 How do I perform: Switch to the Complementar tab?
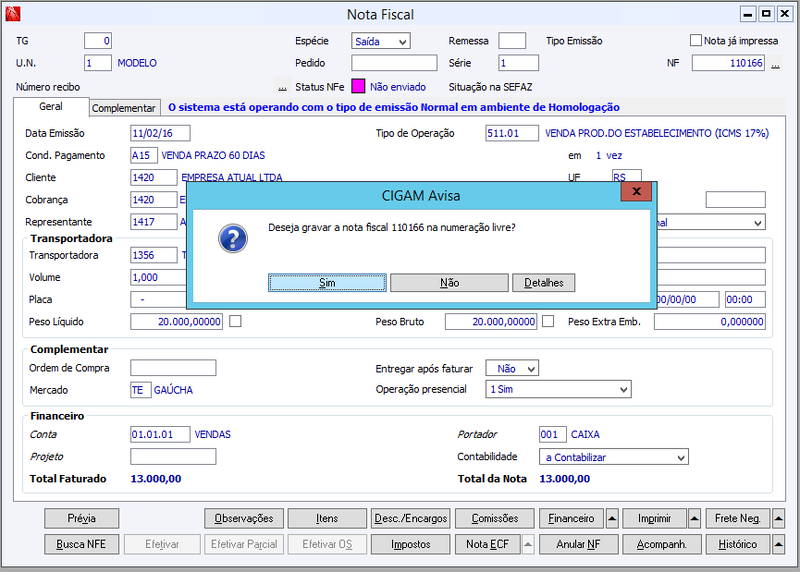pyautogui.click(x=124, y=108)
